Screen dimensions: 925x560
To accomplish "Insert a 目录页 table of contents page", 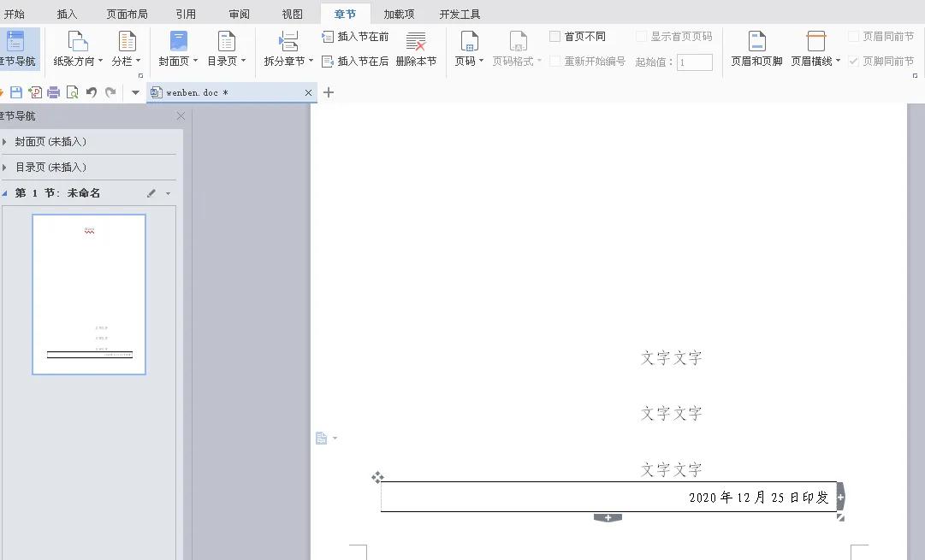I will (x=227, y=49).
